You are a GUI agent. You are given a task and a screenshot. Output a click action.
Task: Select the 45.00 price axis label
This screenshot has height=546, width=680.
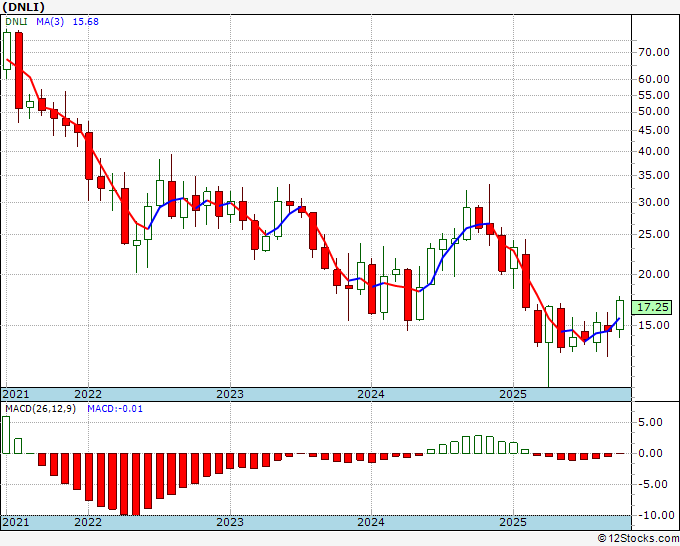(x=654, y=130)
